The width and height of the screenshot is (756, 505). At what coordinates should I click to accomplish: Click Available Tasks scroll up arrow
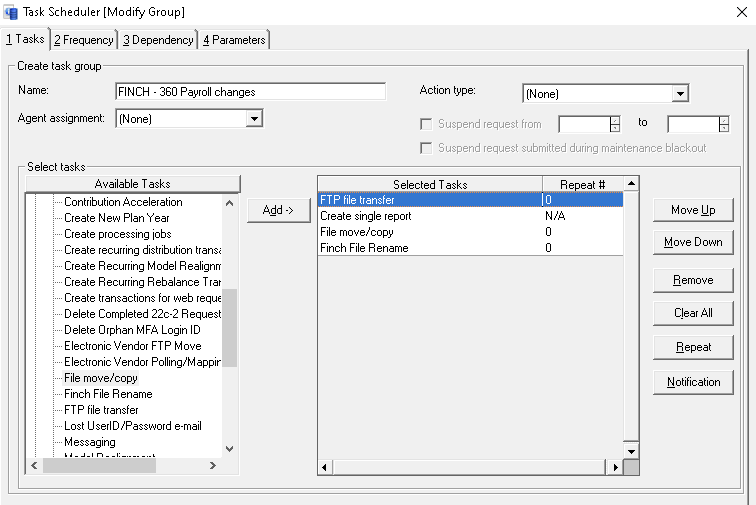pos(230,203)
